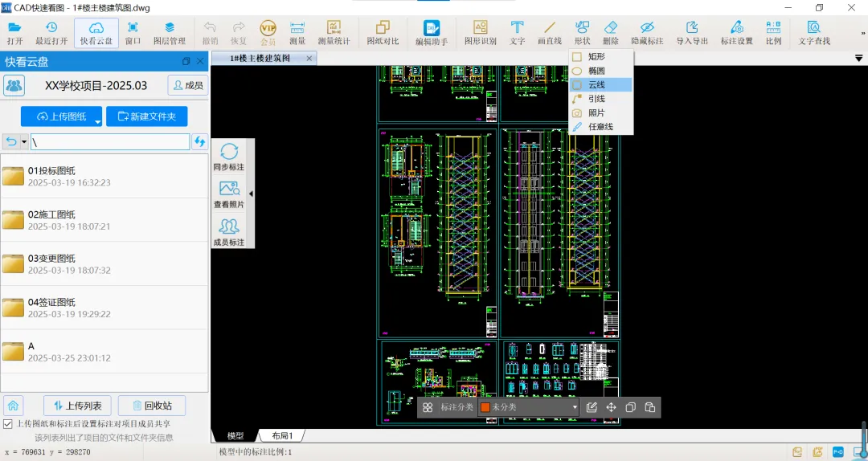
Task: Click the move annotation cross-arrows icon
Action: coord(611,407)
